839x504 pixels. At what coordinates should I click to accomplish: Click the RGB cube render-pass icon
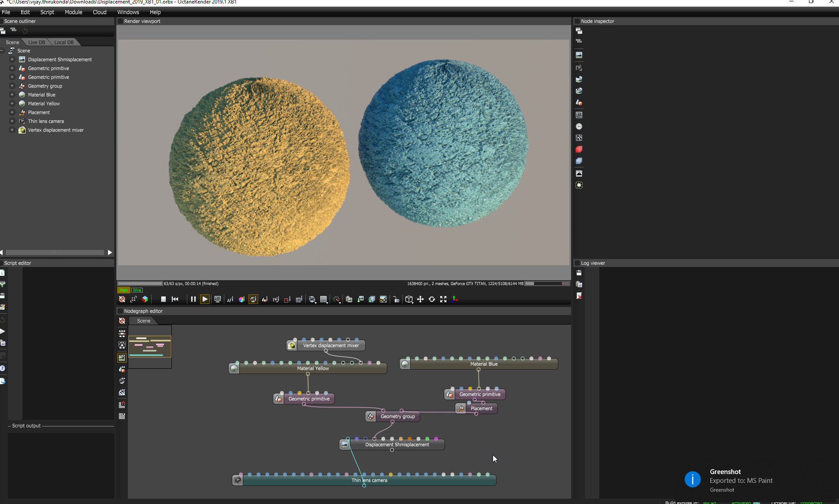coord(145,299)
